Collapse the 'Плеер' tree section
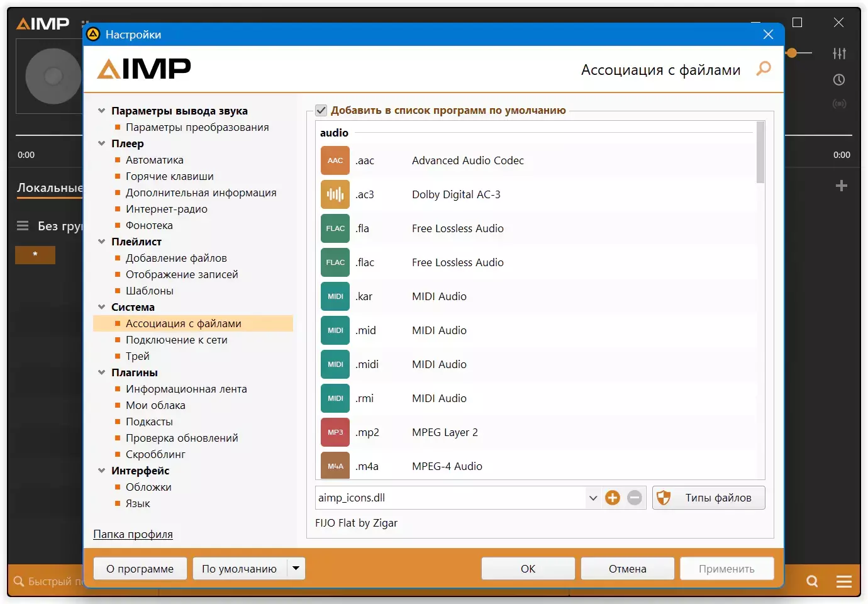Viewport: 868px width, 604px height. 101,143
